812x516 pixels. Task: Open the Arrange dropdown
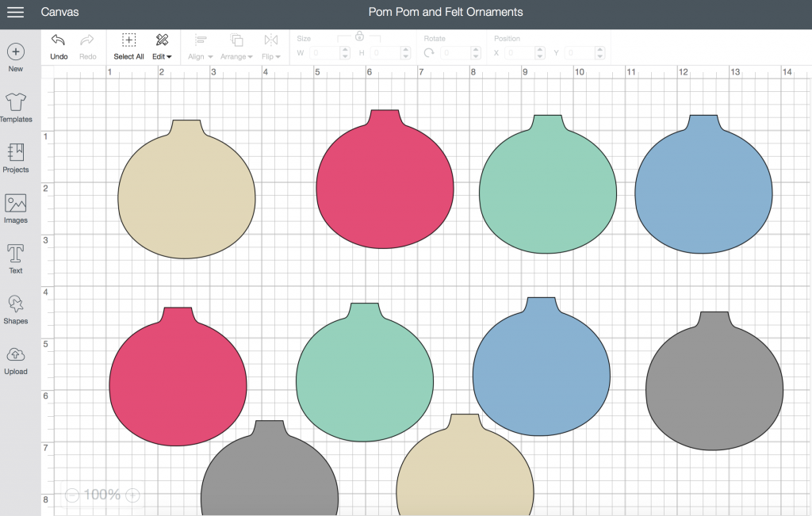pos(236,47)
